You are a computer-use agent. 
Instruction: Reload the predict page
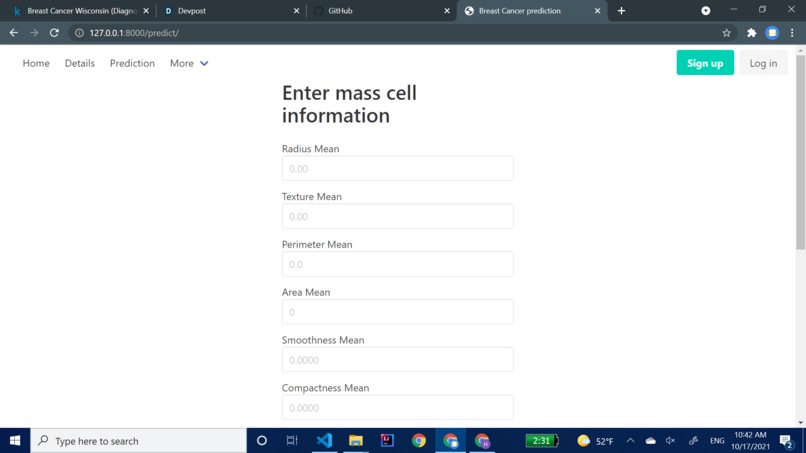click(54, 33)
